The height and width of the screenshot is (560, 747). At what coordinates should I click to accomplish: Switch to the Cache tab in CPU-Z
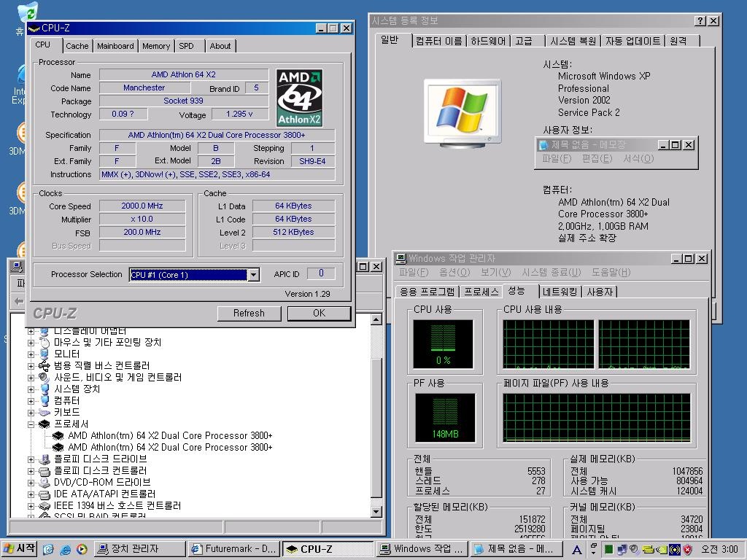(x=77, y=46)
